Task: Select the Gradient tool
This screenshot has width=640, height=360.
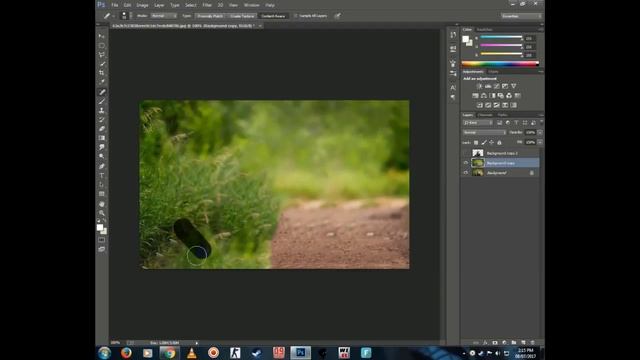Action: pos(102,138)
